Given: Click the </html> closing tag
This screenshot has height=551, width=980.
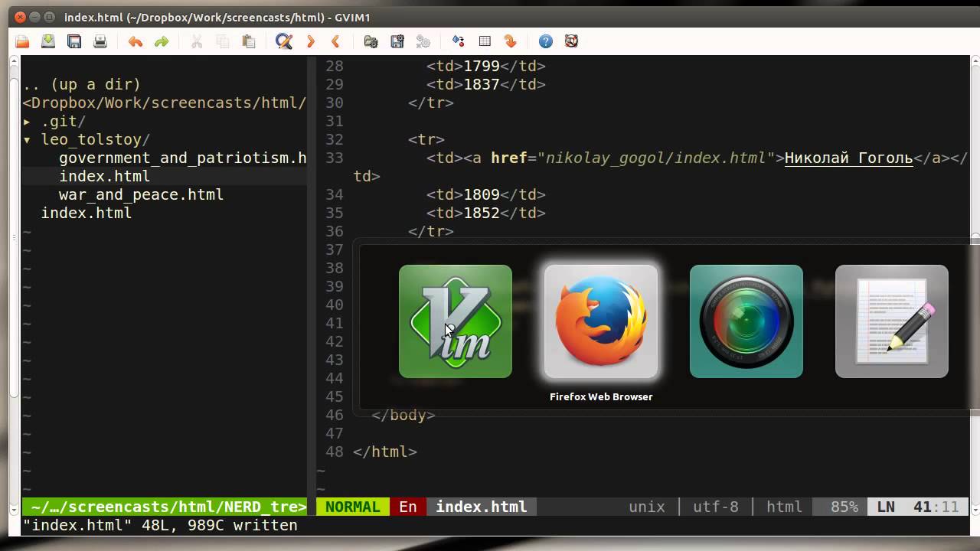Looking at the screenshot, I should [385, 452].
